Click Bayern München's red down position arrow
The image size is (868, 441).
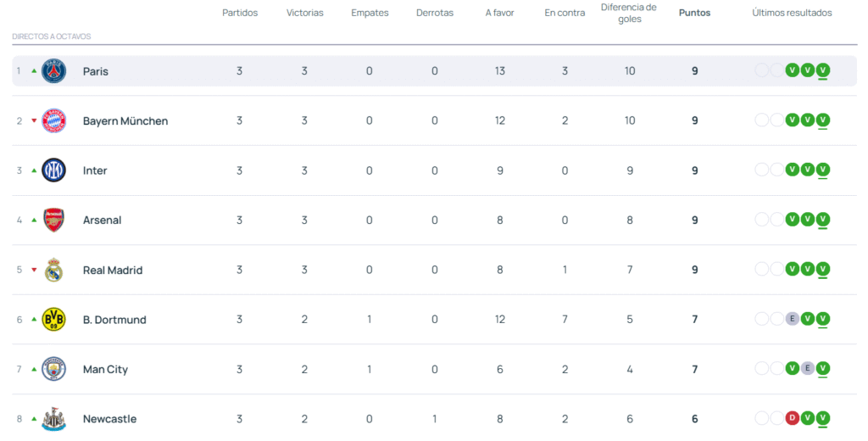pyautogui.click(x=34, y=120)
